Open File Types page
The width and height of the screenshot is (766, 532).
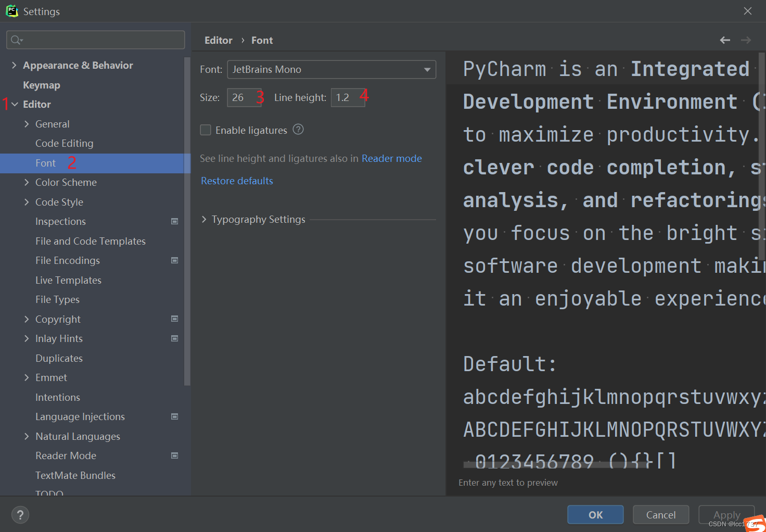(57, 299)
